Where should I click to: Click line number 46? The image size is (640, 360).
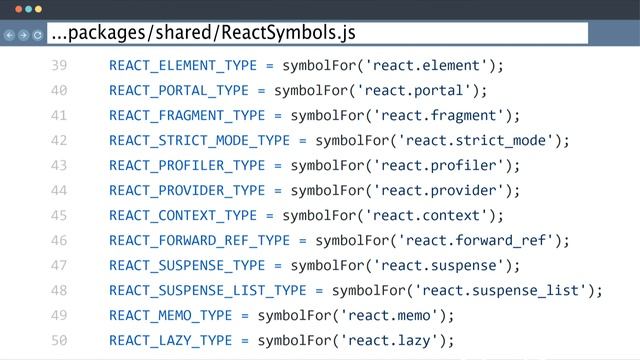click(59, 240)
